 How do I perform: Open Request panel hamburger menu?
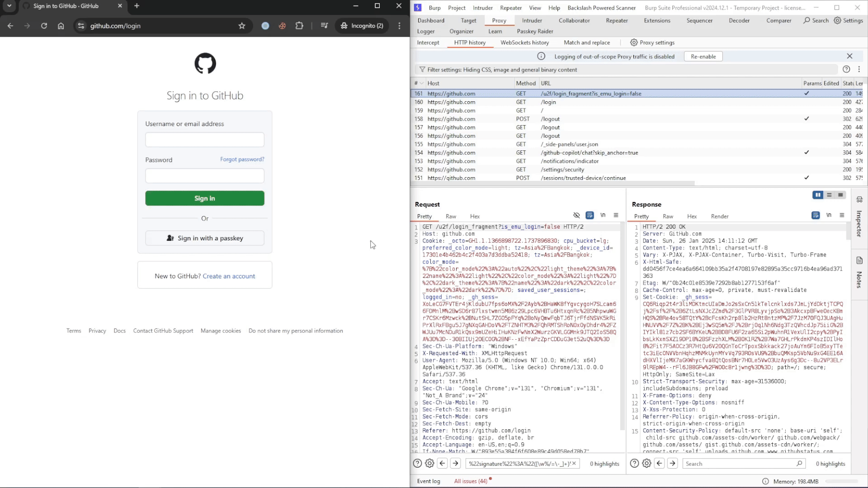(x=616, y=215)
